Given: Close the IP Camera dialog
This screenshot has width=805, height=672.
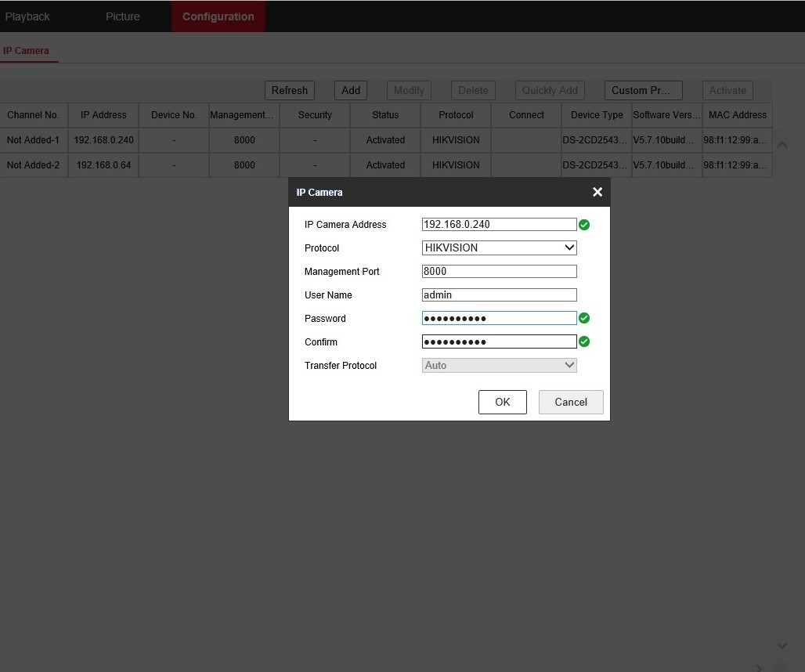Looking at the screenshot, I should click(x=597, y=192).
